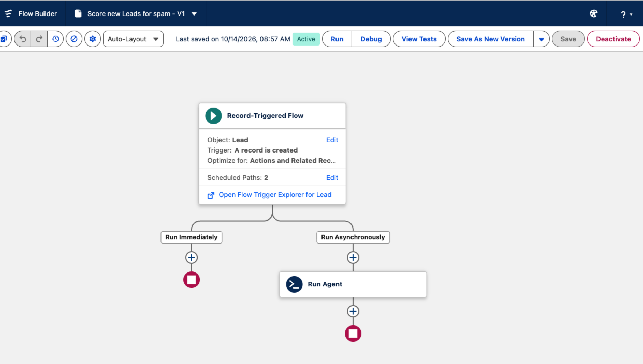Add element above Run Agent
The width and height of the screenshot is (643, 364).
click(353, 257)
